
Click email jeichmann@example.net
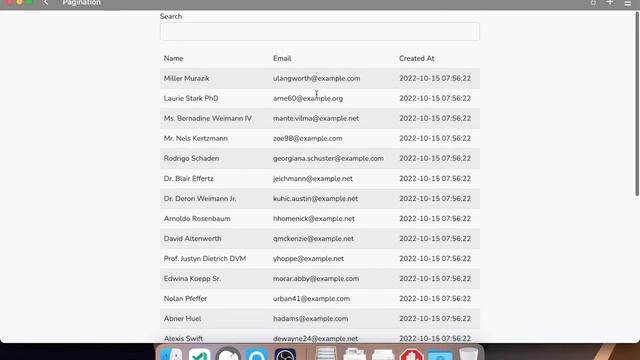(x=313, y=178)
